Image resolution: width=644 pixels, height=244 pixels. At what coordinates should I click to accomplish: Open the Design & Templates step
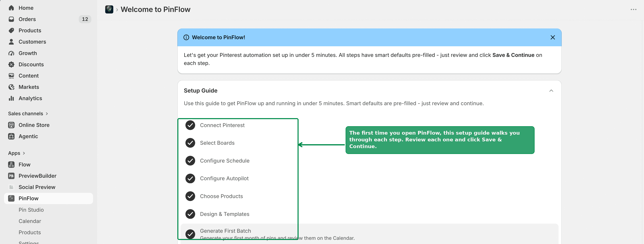[225, 214]
